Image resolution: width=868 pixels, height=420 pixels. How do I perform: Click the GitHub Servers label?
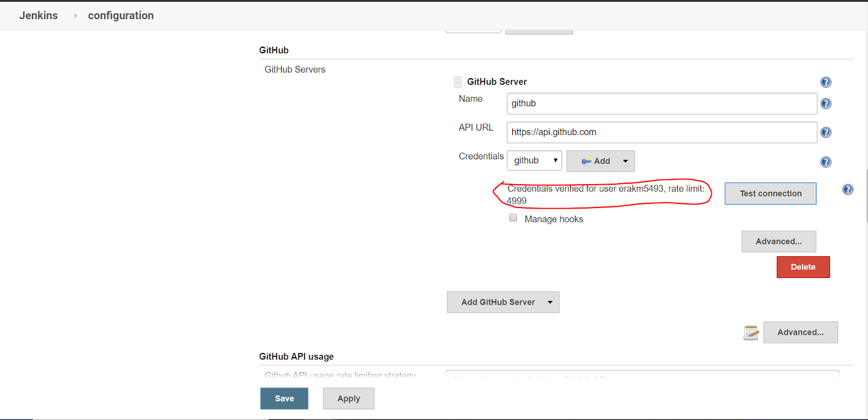tap(295, 69)
